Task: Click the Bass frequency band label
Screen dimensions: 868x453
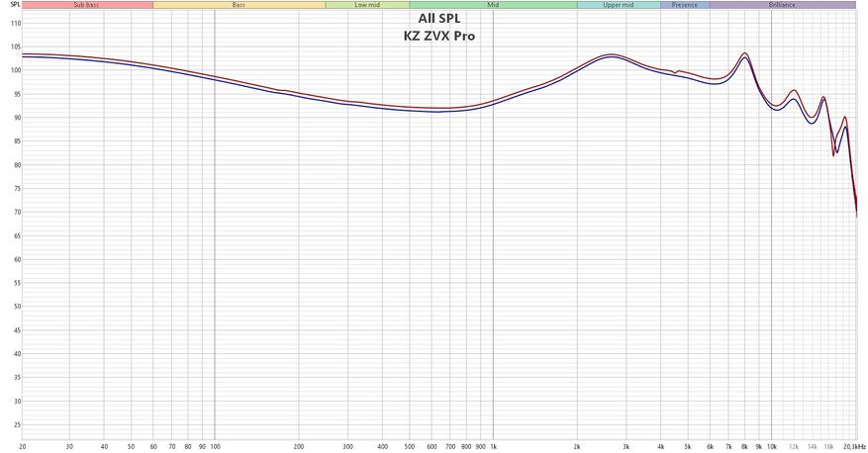Action: coord(239,4)
